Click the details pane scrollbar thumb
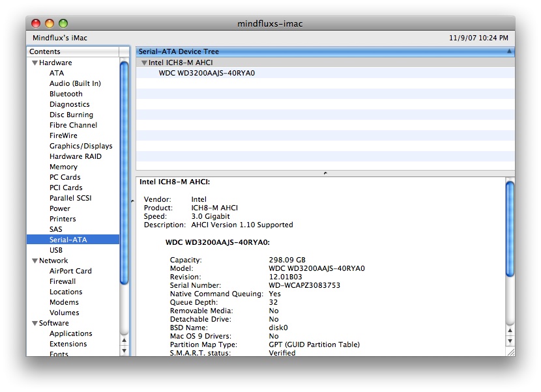Screen dimensions: 541x392 click(x=510, y=229)
